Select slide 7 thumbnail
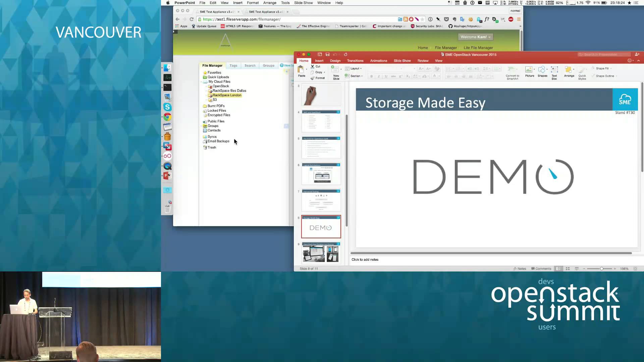 pyautogui.click(x=321, y=200)
